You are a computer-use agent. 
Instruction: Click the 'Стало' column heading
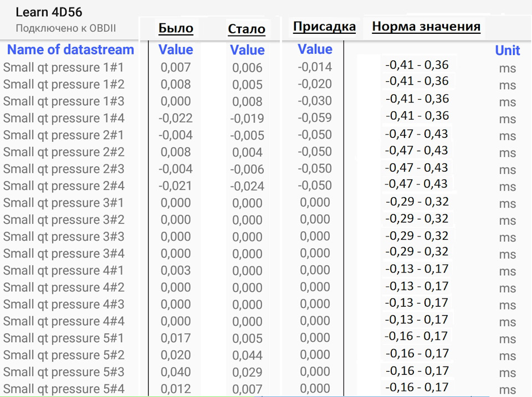tap(247, 29)
